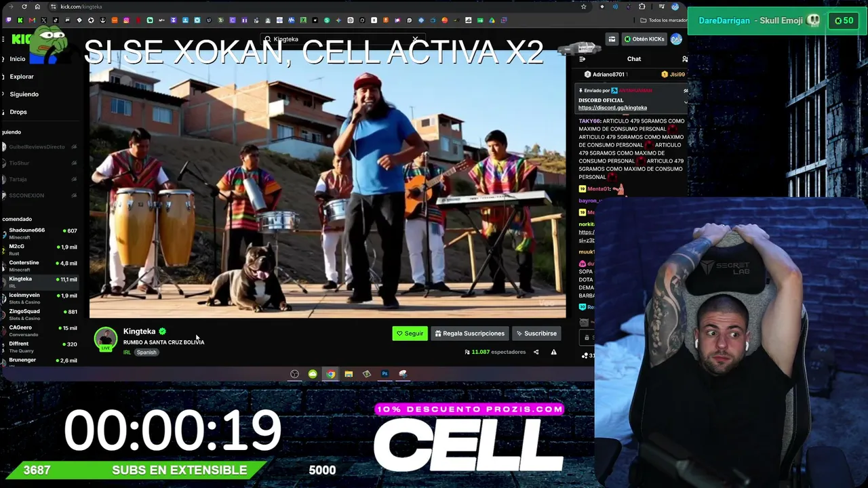Image resolution: width=868 pixels, height=488 pixels.
Task: Open Shadoune666 in recommended channels
Action: (x=41, y=233)
